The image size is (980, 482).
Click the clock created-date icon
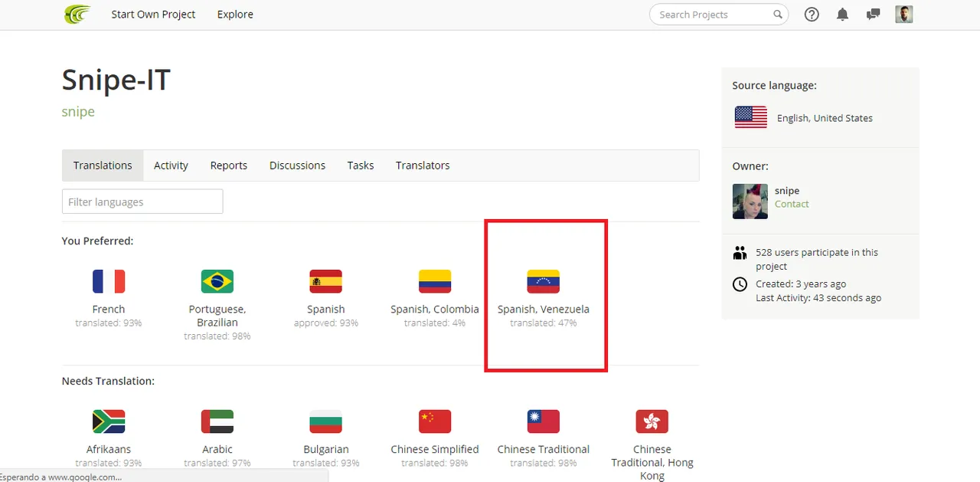pos(740,284)
